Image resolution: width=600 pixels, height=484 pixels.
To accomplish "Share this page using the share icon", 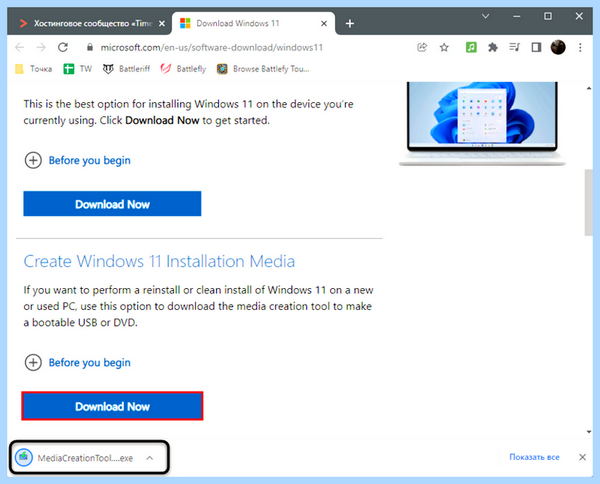I will pyautogui.click(x=422, y=47).
